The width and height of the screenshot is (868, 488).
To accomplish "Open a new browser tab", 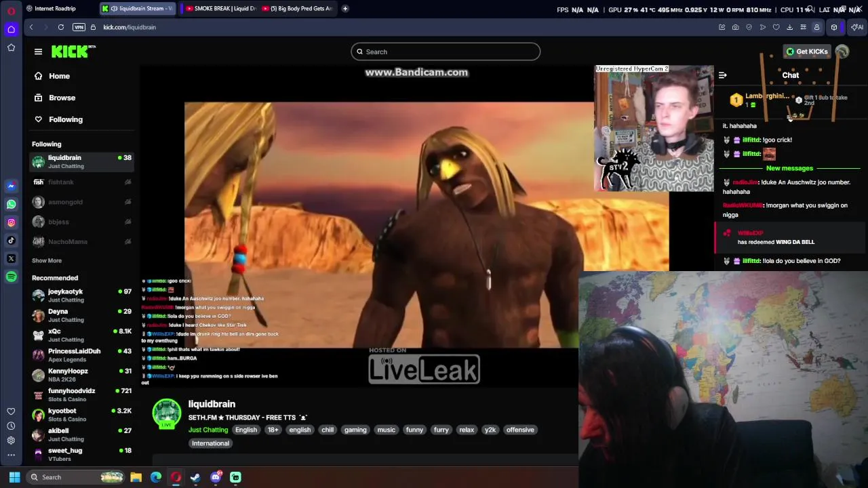I will [x=345, y=9].
